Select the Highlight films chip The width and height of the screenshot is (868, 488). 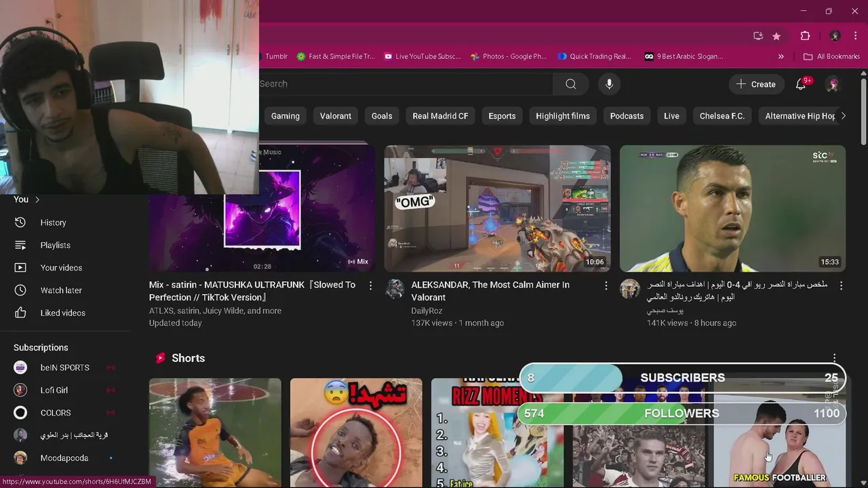click(x=563, y=116)
